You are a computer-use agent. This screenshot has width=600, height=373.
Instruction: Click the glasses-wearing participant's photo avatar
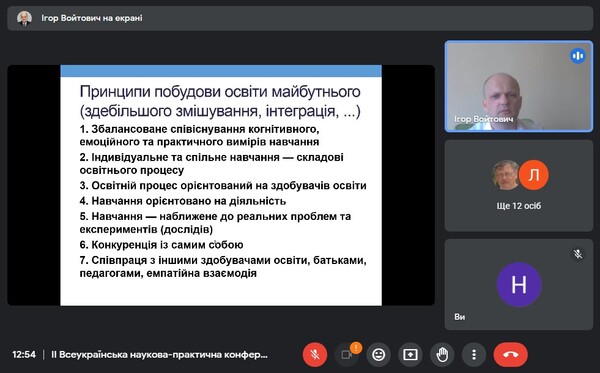click(x=505, y=175)
